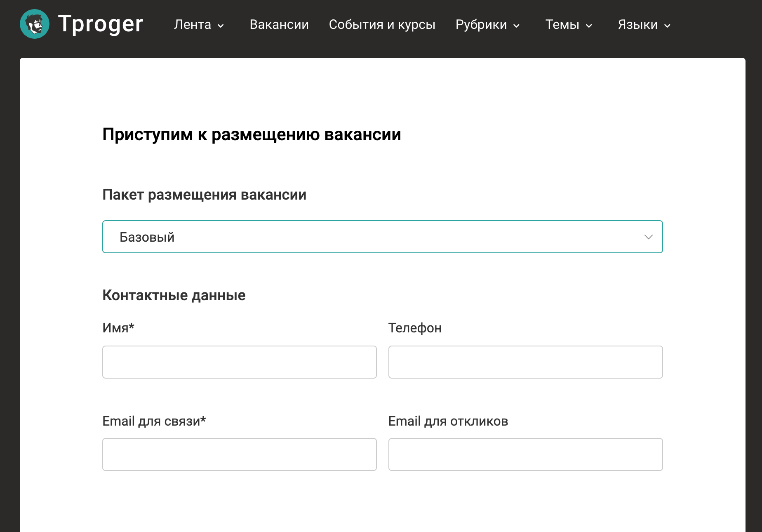762x532 pixels.
Task: Expand the Языки menu
Action: click(644, 25)
